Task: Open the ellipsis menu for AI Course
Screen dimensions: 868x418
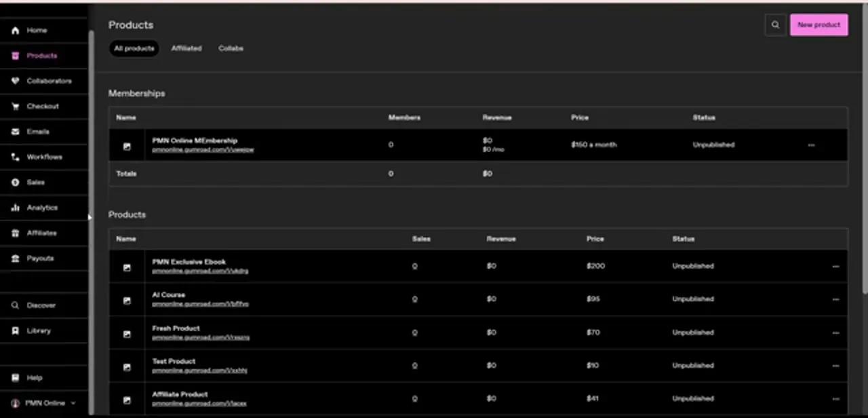Action: coord(835,299)
